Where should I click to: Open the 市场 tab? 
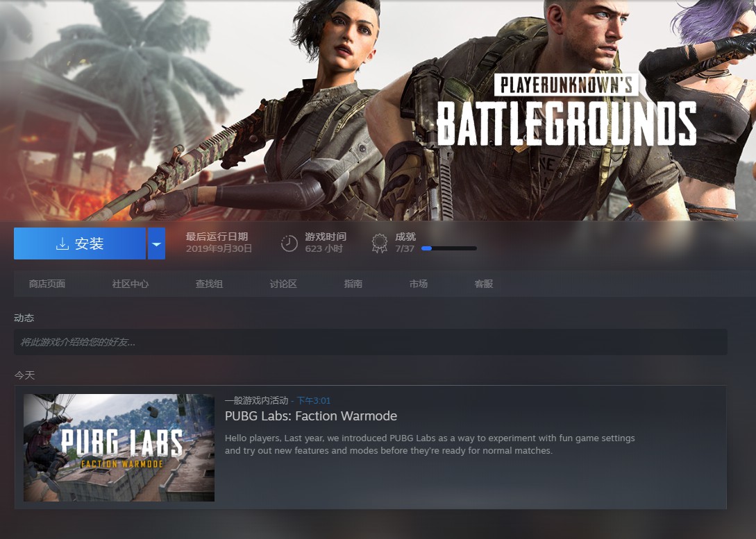pyautogui.click(x=418, y=284)
